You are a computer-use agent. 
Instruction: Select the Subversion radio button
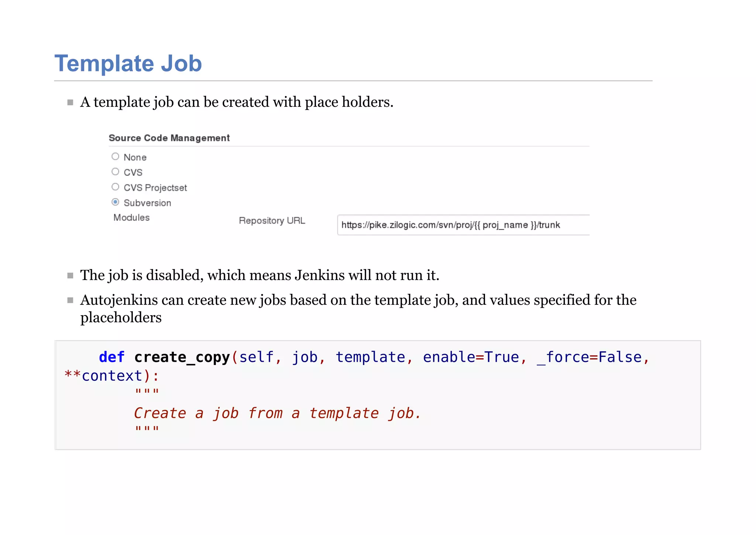(115, 202)
